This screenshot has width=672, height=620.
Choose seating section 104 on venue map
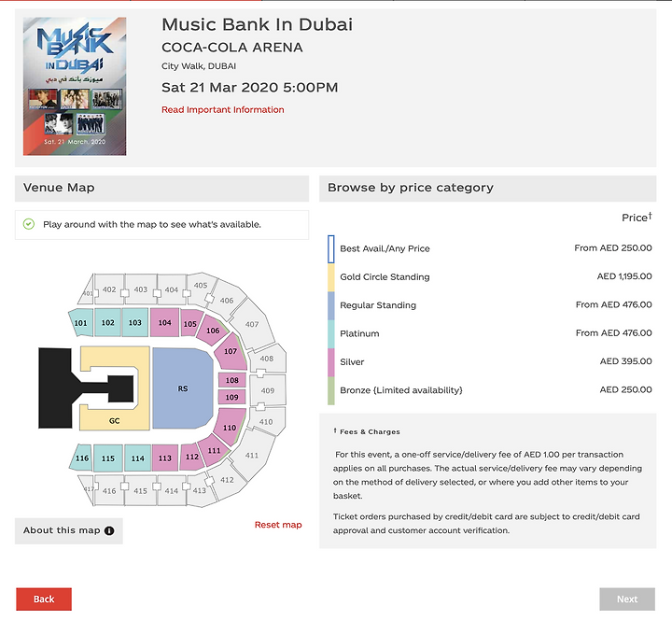(164, 322)
